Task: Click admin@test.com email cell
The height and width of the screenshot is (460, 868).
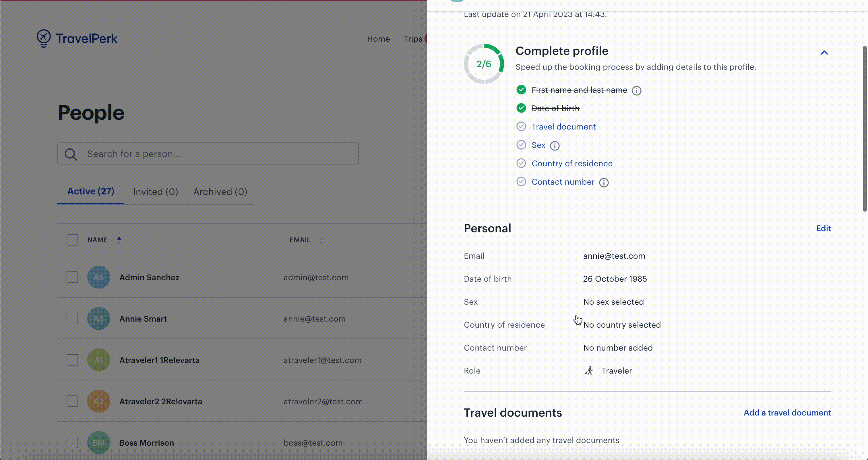Action: [x=316, y=278]
